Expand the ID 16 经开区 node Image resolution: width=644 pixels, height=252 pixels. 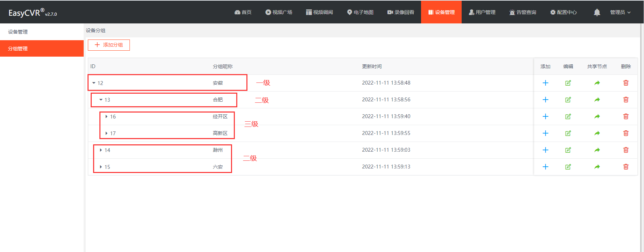(106, 116)
